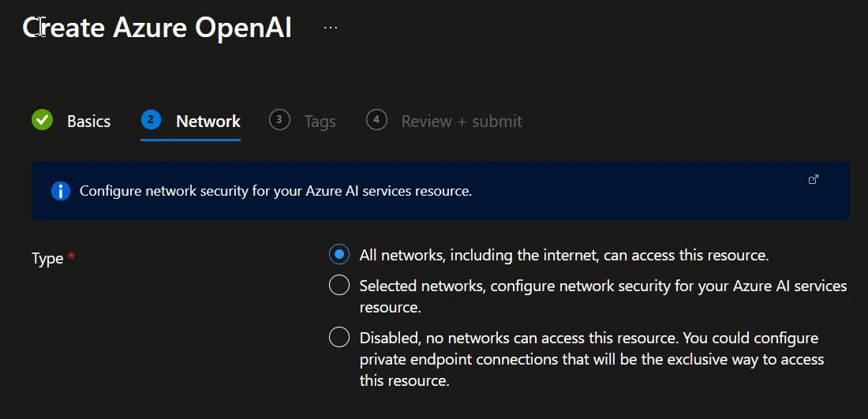Click the step 2 Network number badge
Screen dimensions: 868x419
coord(151,120)
